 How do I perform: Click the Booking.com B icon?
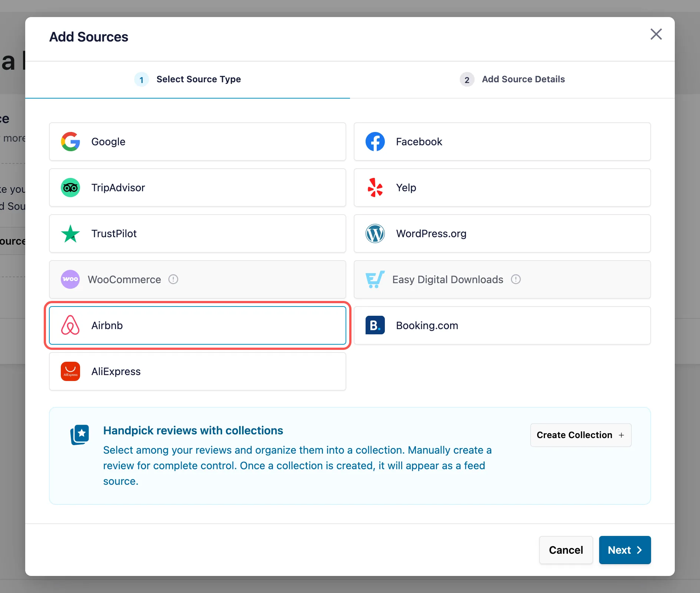pyautogui.click(x=375, y=325)
